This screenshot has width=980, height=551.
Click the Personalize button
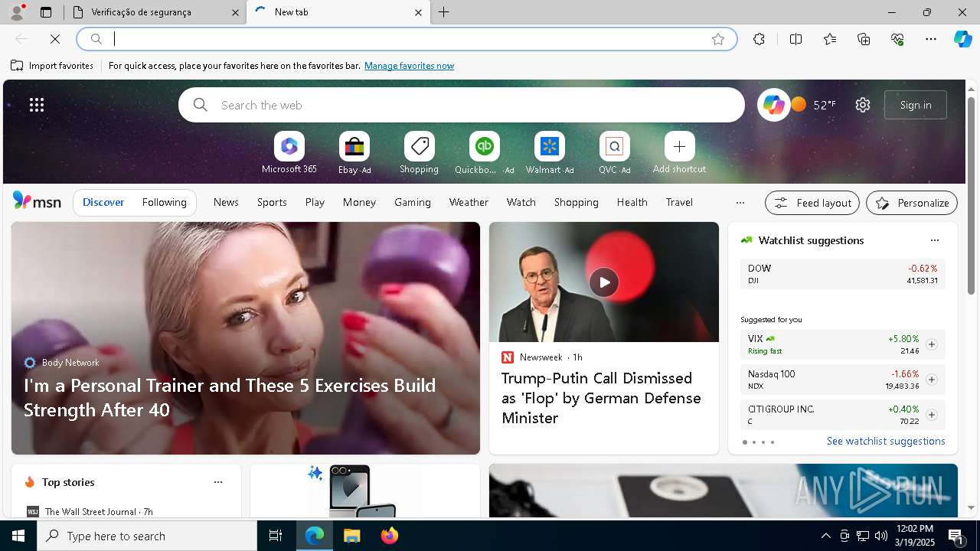coord(912,203)
